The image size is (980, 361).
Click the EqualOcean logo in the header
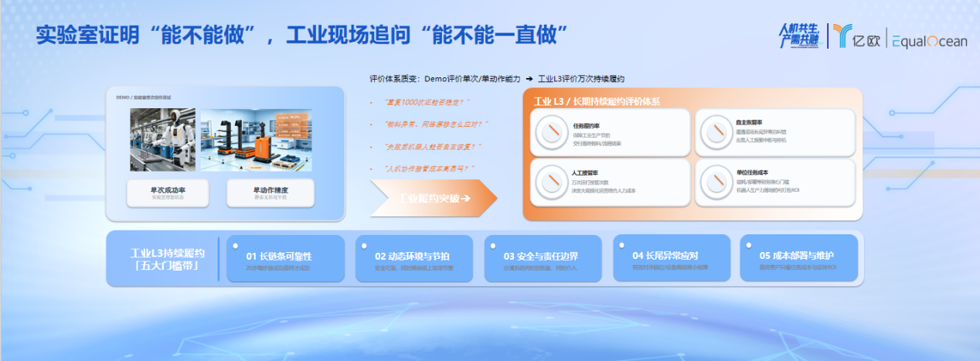930,40
